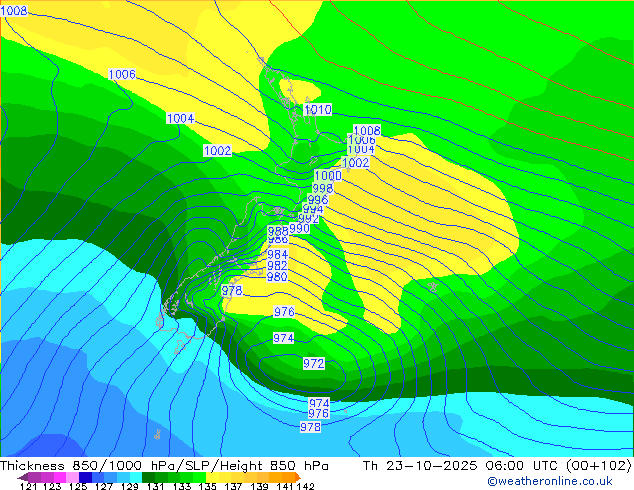
Task: Click the legend value 137
Action: tap(233, 486)
